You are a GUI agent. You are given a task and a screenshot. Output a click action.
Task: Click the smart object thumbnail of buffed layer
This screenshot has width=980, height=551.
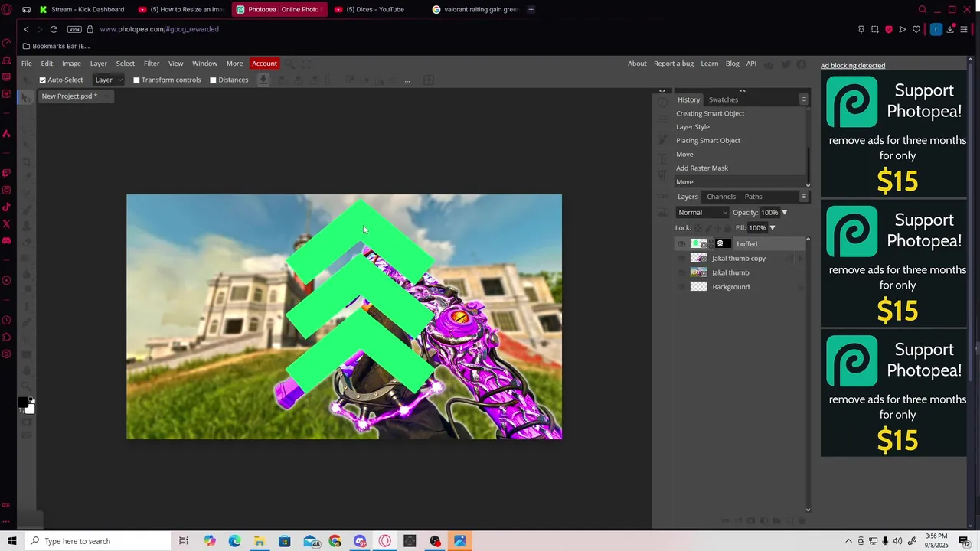point(698,243)
